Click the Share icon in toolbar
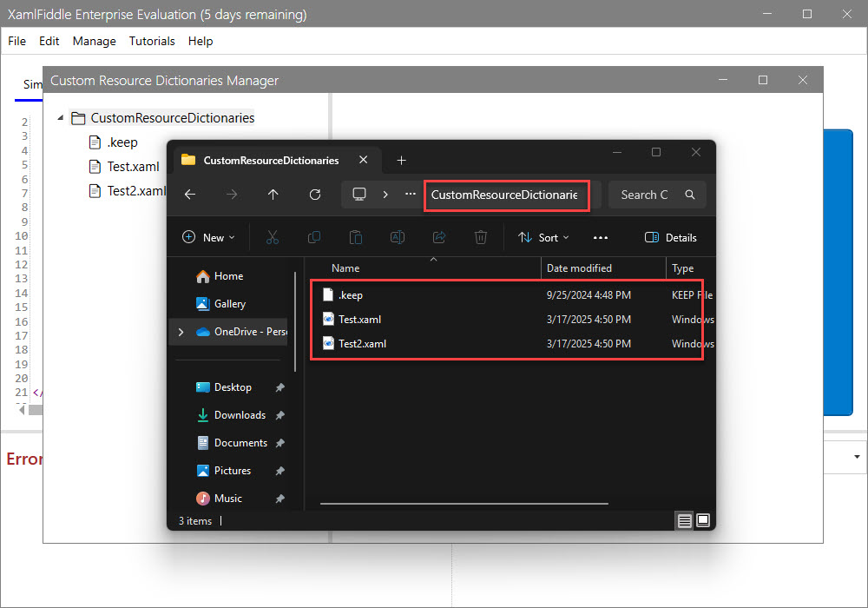The height and width of the screenshot is (608, 868). point(439,237)
